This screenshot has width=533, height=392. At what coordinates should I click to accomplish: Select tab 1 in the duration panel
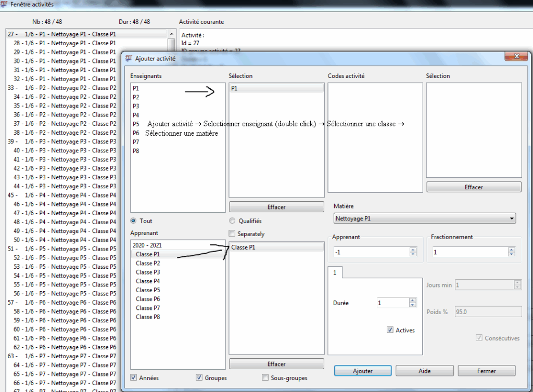point(335,272)
